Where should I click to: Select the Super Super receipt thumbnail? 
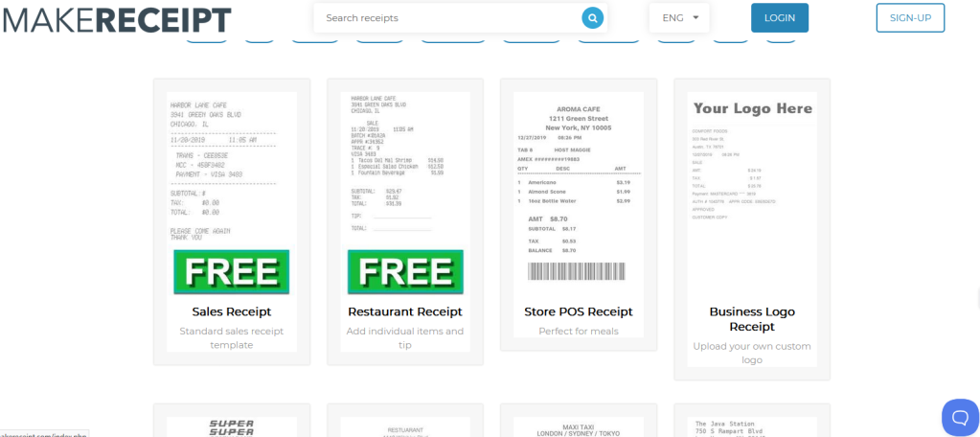point(232,425)
